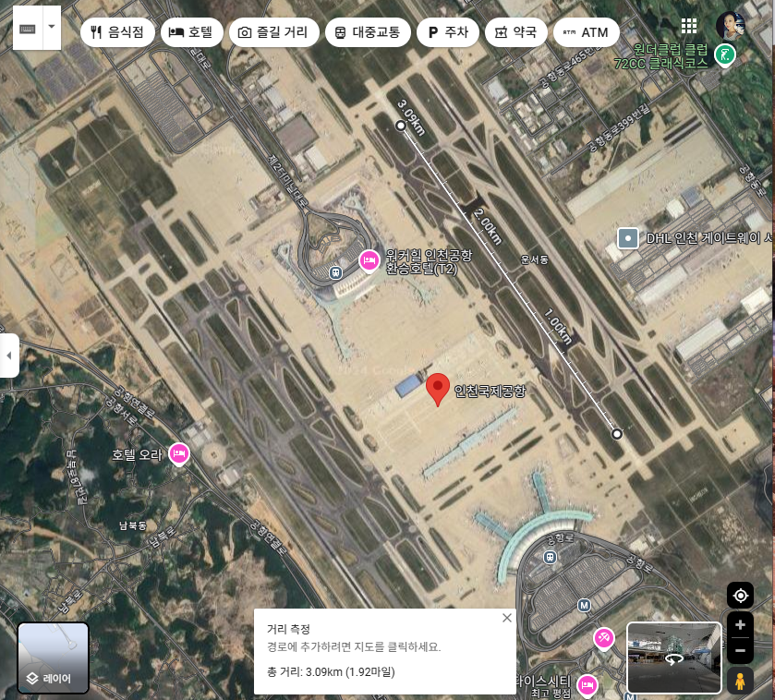This screenshot has width=775, height=700.
Task: Zoom out on the map
Action: 740,651
